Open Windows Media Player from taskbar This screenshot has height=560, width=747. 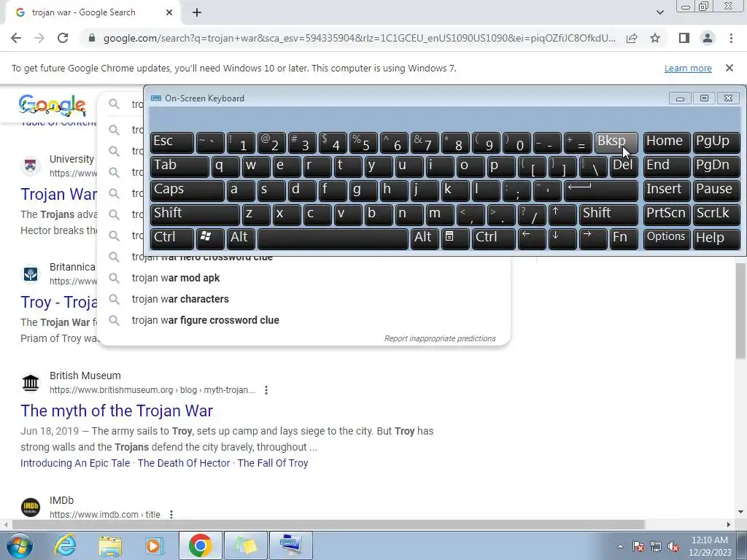point(155,545)
